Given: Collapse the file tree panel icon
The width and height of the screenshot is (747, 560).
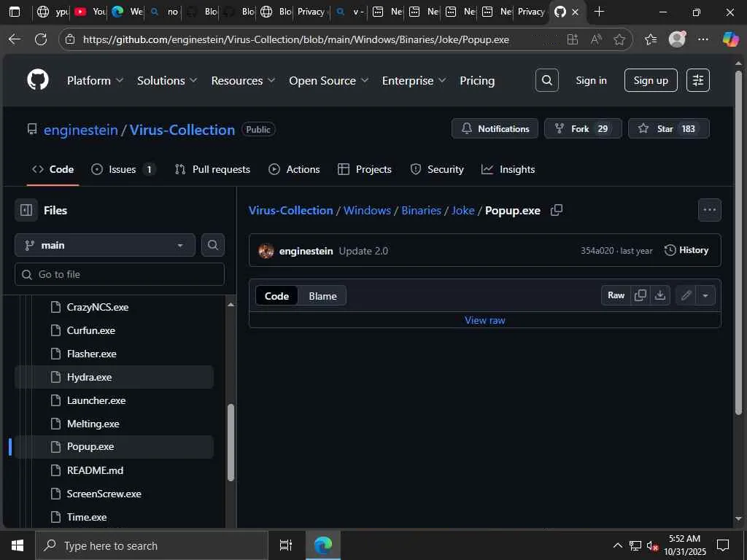Looking at the screenshot, I should tap(26, 210).
